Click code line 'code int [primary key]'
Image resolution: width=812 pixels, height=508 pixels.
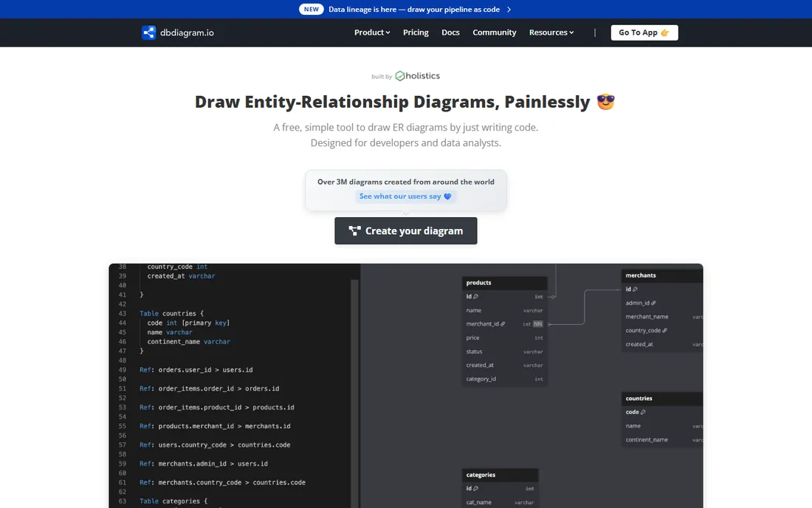coord(188,323)
